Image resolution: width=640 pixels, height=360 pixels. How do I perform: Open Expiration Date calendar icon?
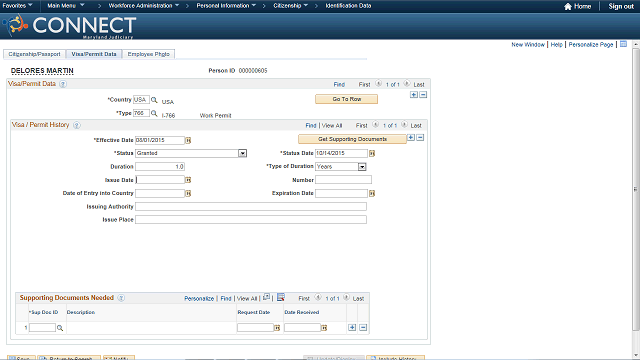[x=372, y=193]
